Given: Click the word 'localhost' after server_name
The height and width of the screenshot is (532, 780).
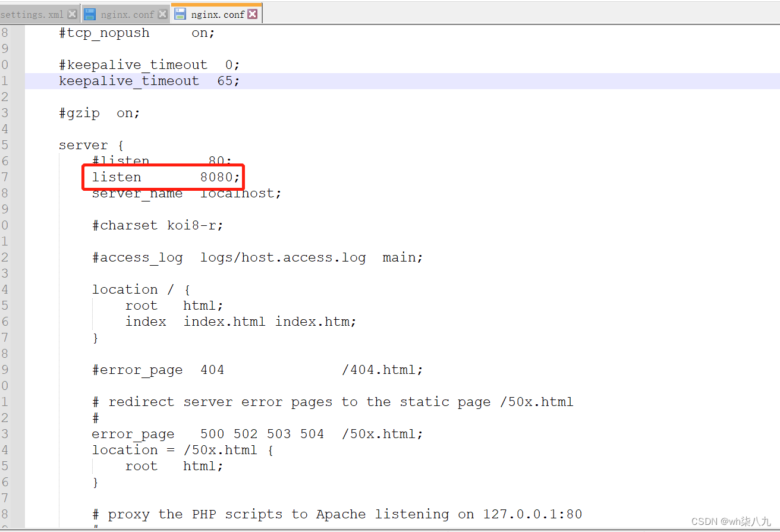Looking at the screenshot, I should pyautogui.click(x=237, y=194).
